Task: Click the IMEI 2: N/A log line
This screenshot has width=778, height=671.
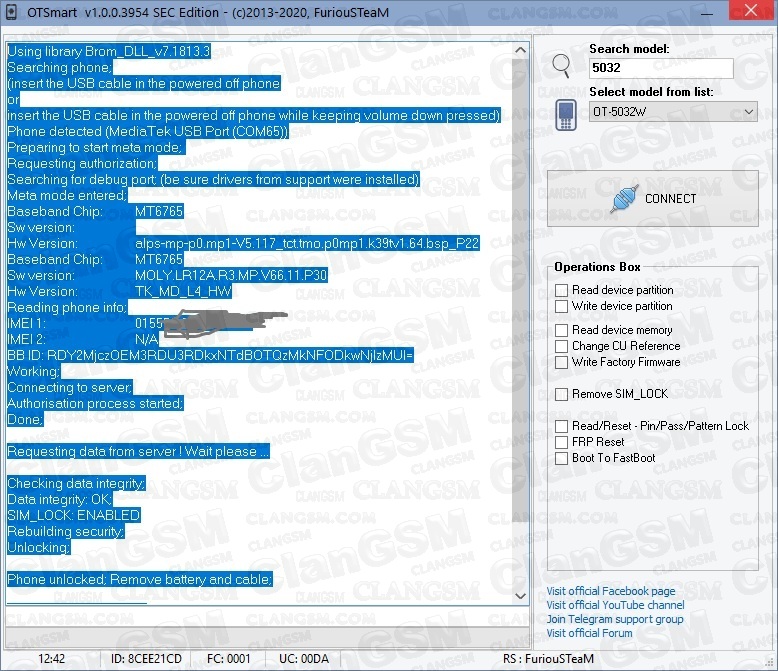Action: (83, 339)
